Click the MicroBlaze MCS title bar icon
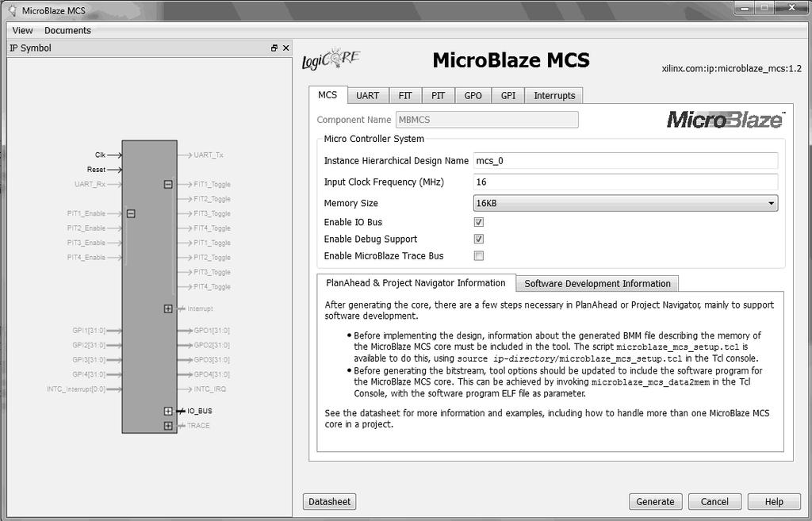812x521 pixels. (x=13, y=10)
